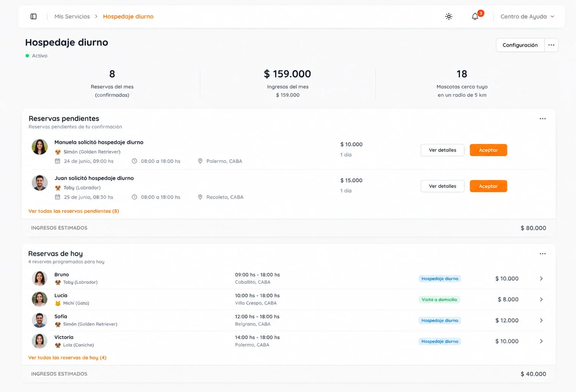Click dog icon beside Lola (Caniche)

click(58, 345)
